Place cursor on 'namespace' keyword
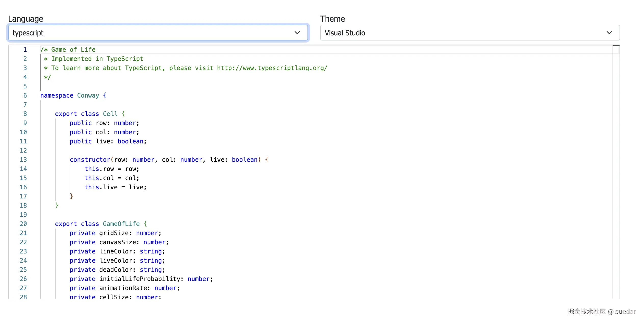Viewport: 644px width, 323px height. (x=57, y=96)
